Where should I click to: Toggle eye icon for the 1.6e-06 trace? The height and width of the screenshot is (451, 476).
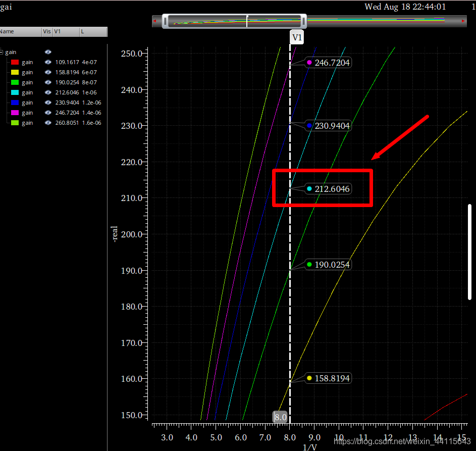click(48, 123)
